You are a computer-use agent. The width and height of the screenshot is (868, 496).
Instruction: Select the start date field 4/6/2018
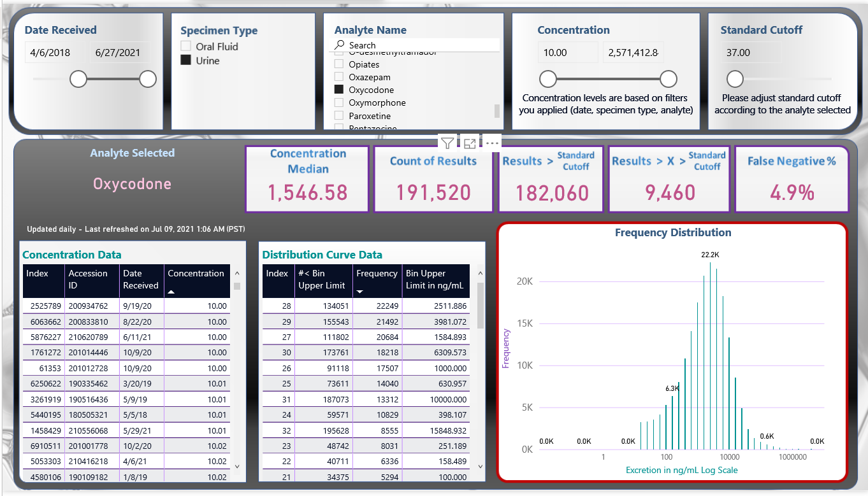55,53
